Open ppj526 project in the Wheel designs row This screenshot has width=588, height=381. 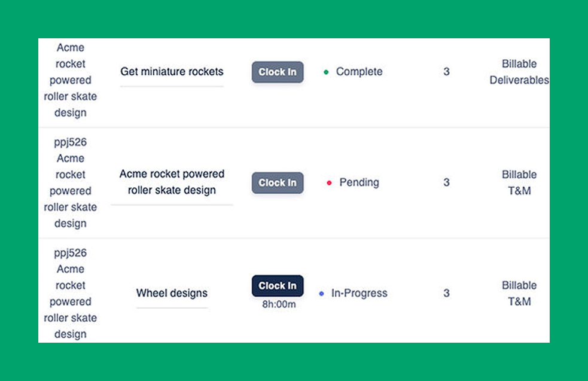(x=71, y=293)
